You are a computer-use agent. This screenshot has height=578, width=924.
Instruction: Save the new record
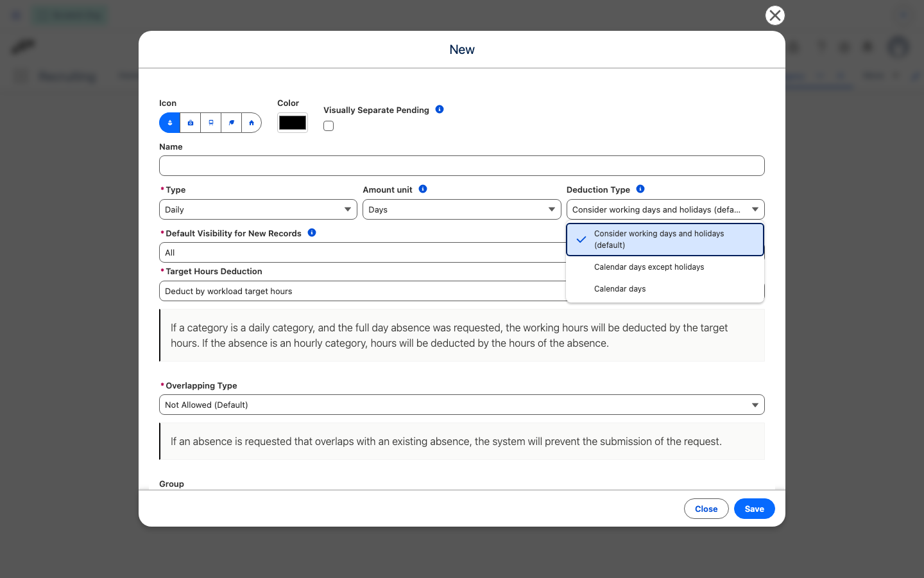[x=755, y=509]
